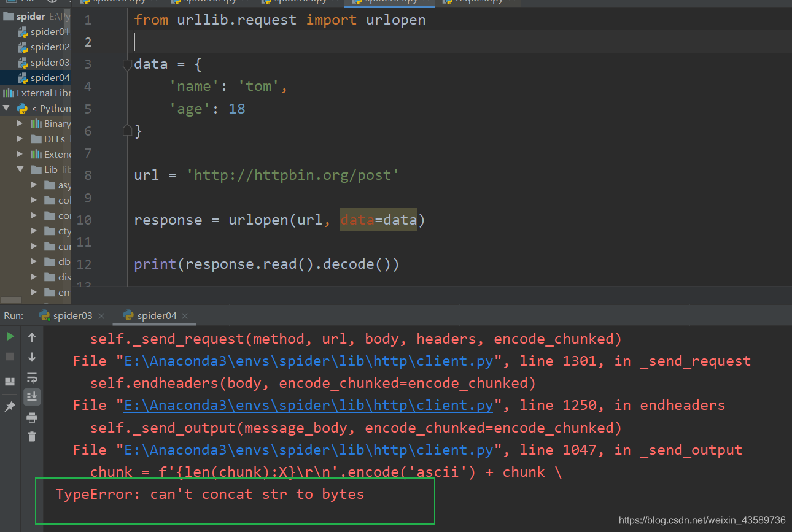
Task: Expand the 'cty' folder arrow
Action: pos(34,231)
